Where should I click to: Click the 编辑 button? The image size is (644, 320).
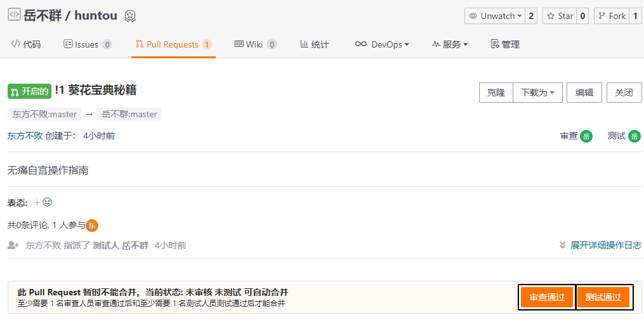(584, 93)
